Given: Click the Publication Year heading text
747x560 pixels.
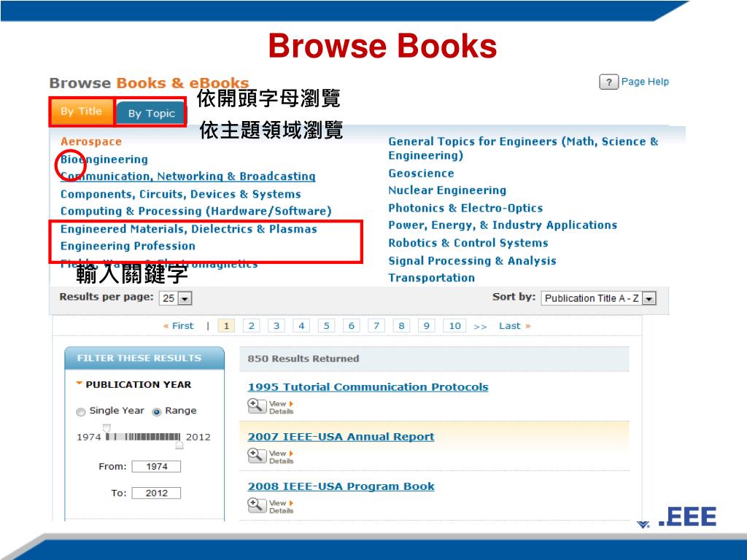Looking at the screenshot, I should tap(138, 384).
